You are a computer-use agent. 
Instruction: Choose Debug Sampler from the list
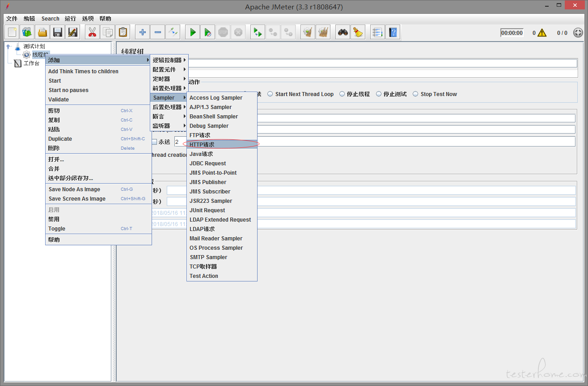222,126
